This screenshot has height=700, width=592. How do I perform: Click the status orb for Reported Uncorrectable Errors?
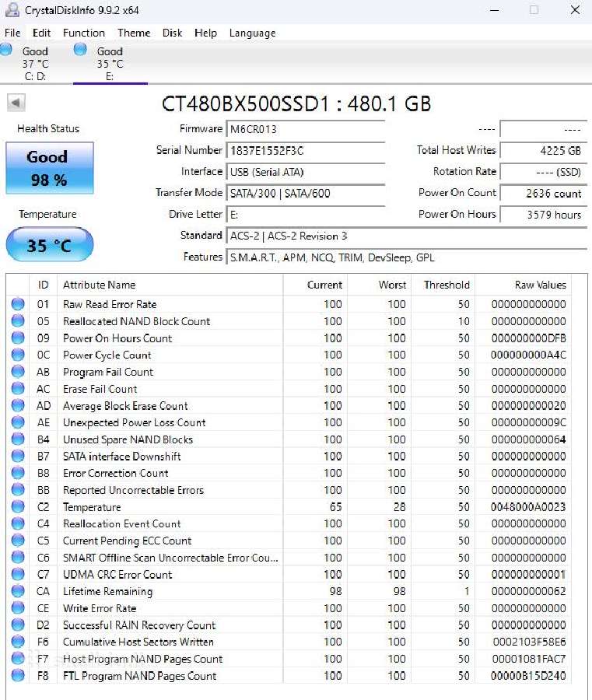pyautogui.click(x=18, y=490)
